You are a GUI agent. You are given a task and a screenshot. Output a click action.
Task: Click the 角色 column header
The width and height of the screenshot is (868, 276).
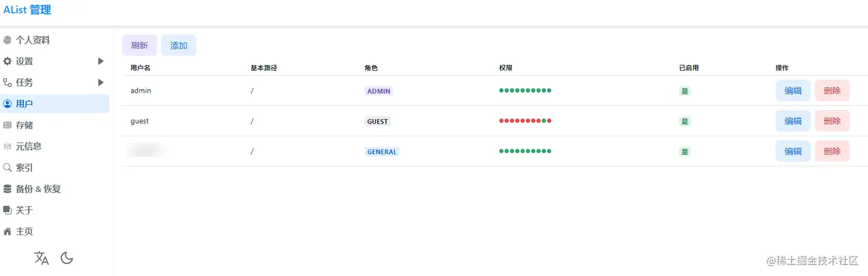point(371,68)
